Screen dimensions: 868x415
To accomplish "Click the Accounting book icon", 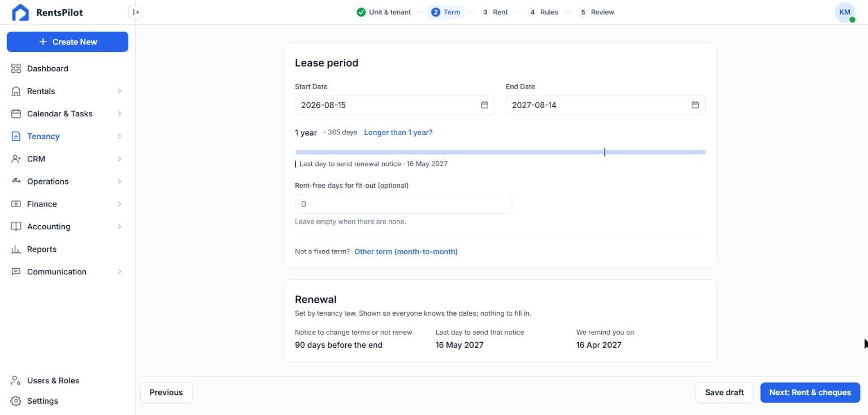I will coord(16,226).
